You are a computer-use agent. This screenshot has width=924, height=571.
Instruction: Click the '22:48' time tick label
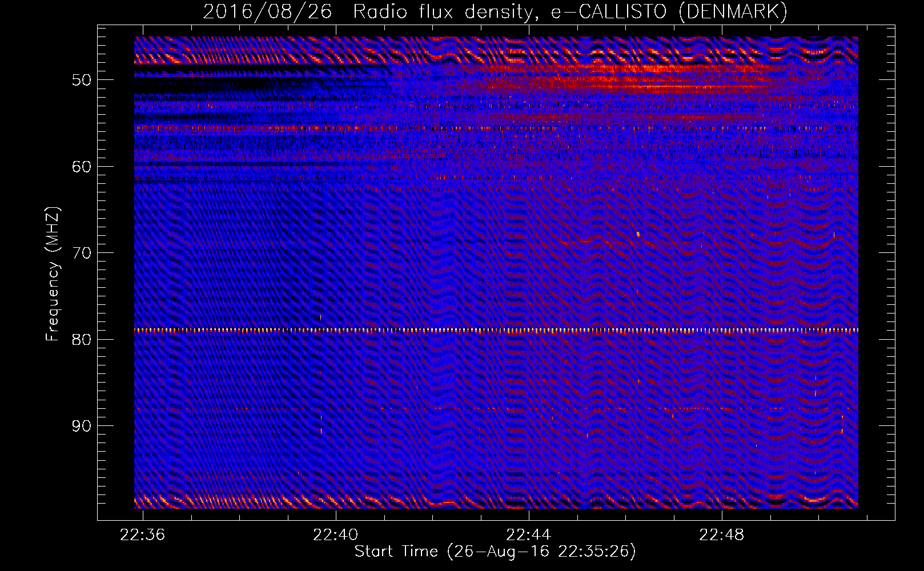pyautogui.click(x=722, y=534)
